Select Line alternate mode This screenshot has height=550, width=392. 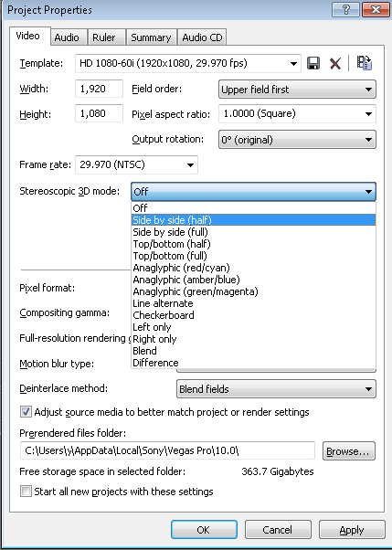click(253, 303)
